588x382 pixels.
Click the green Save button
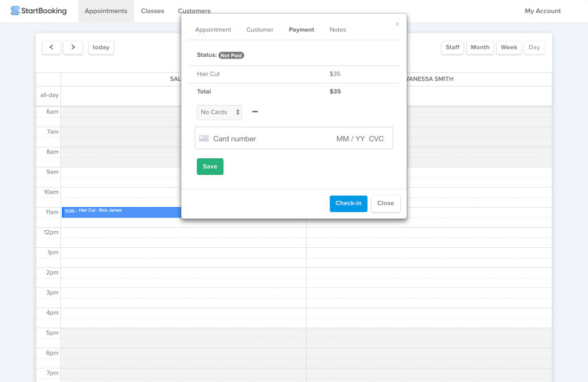pos(210,167)
